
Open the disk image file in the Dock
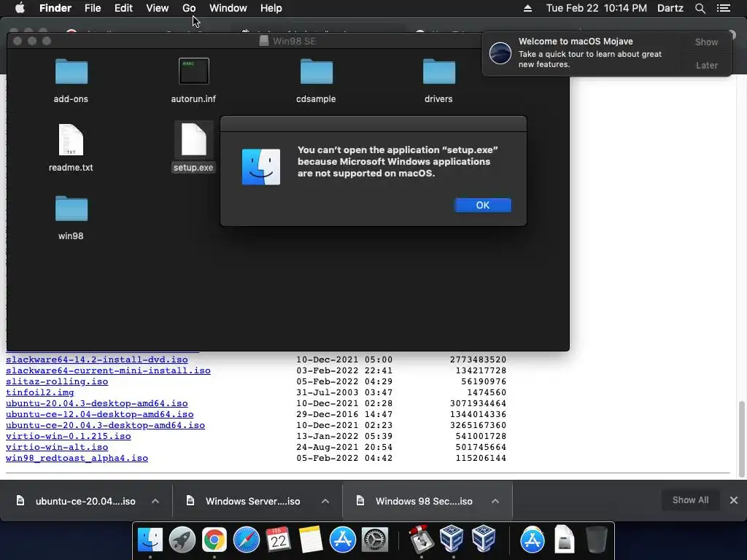click(564, 539)
